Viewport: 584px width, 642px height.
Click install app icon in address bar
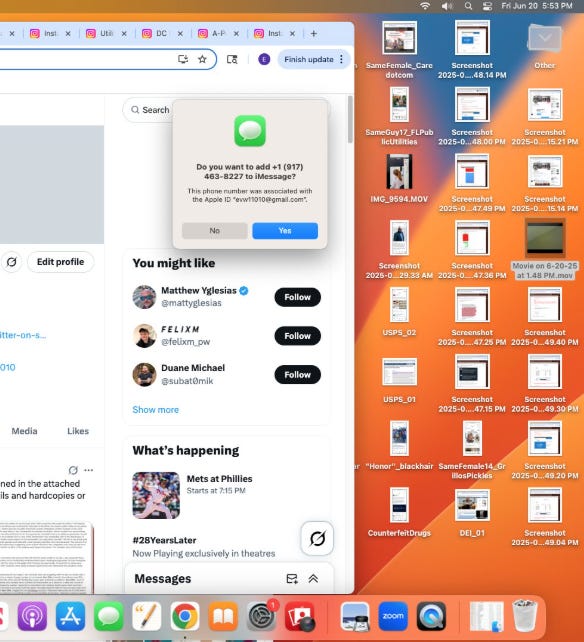[183, 59]
